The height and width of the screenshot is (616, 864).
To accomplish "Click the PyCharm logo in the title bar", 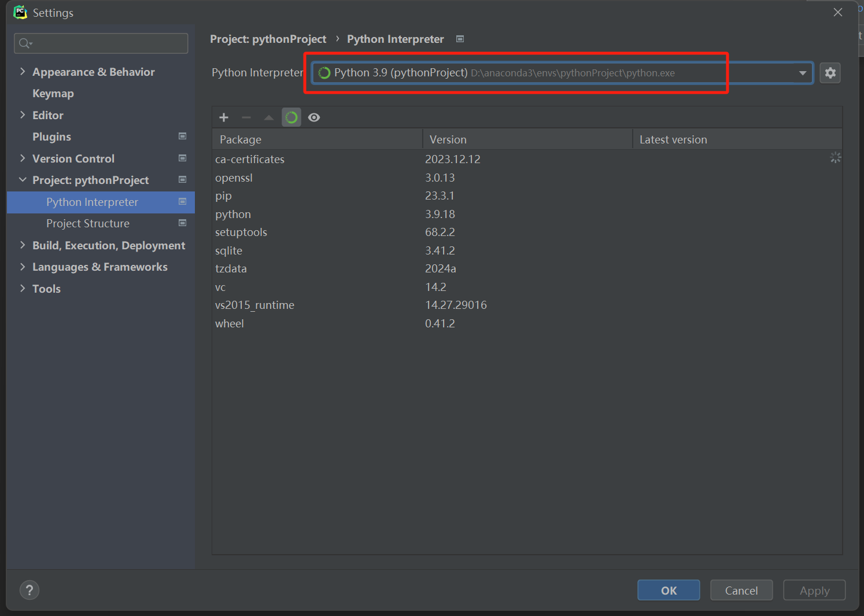I will 20,12.
